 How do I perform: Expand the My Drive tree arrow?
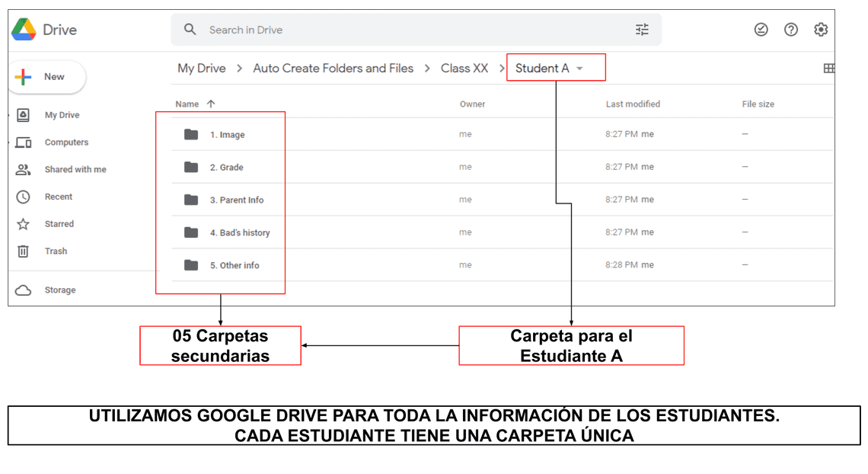(10, 115)
